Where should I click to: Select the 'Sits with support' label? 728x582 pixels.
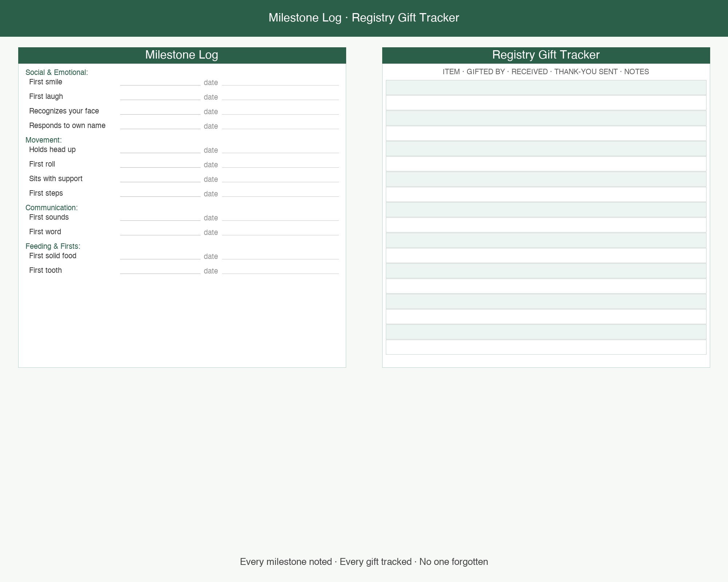pyautogui.click(x=56, y=179)
